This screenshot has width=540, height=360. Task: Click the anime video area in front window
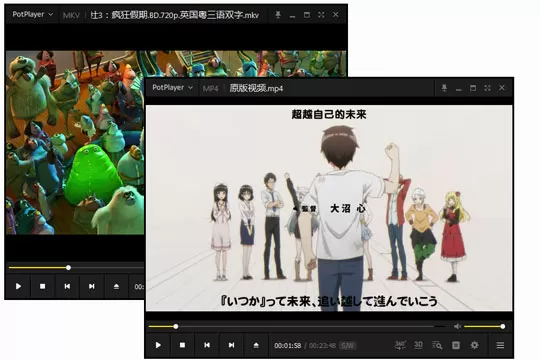[x=329, y=208]
